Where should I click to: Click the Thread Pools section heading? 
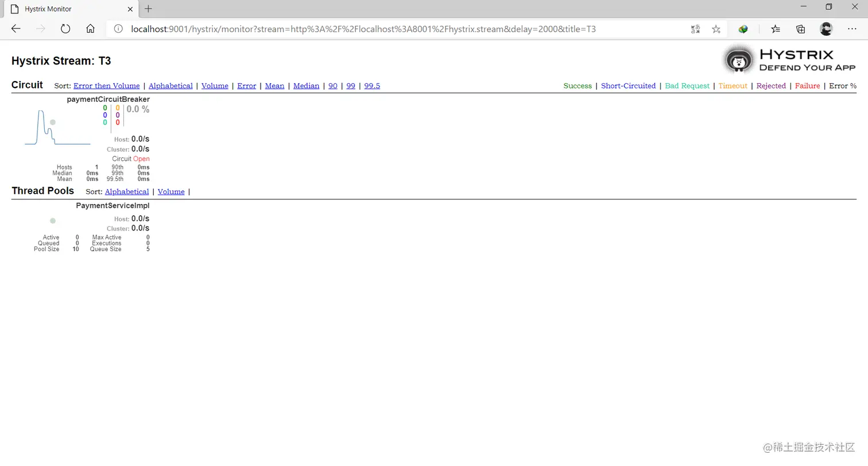coord(42,191)
